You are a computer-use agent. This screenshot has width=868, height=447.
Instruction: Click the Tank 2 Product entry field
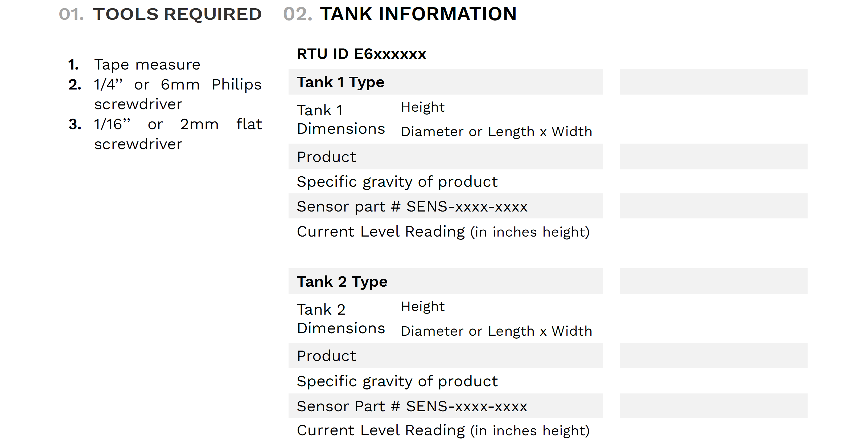pyautogui.click(x=713, y=356)
